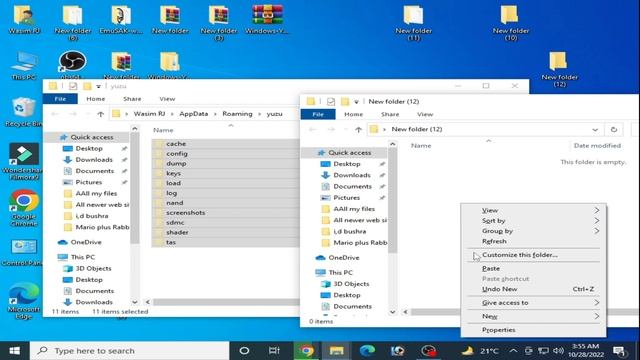The height and width of the screenshot is (360, 640).
Task: Open Edge from the taskbar
Action: 367,351
